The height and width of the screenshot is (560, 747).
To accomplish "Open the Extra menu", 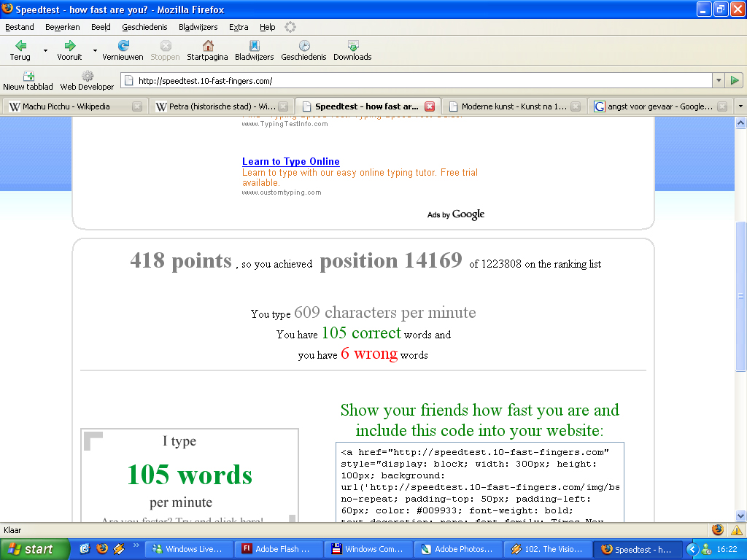I will [x=239, y=27].
